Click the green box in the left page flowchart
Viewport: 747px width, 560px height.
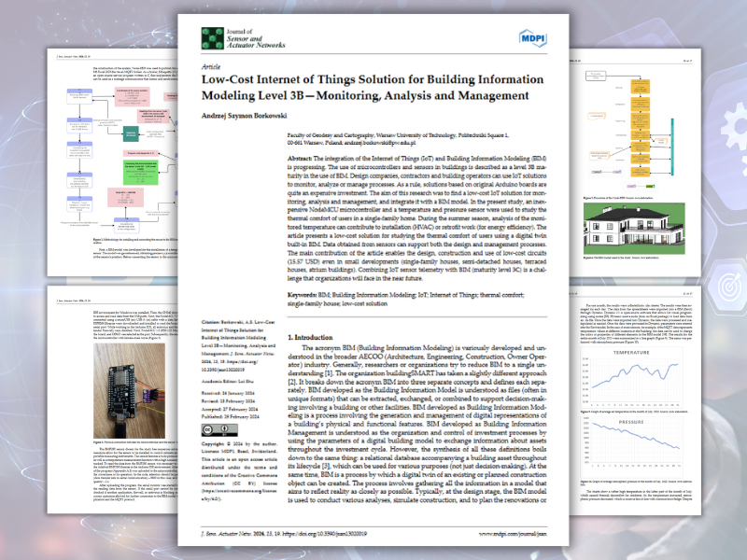pyautogui.click(x=141, y=173)
